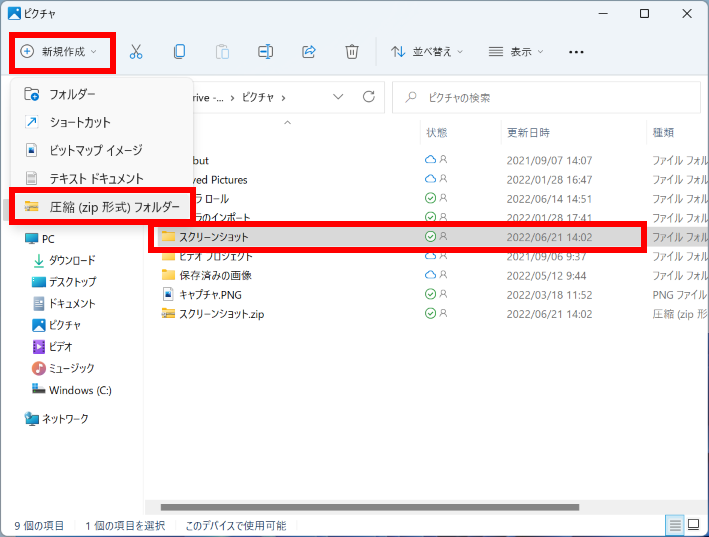Click date 2022/03/18 11:52 of キャプチャ.PNG
The height and width of the screenshot is (537, 709).
549,295
